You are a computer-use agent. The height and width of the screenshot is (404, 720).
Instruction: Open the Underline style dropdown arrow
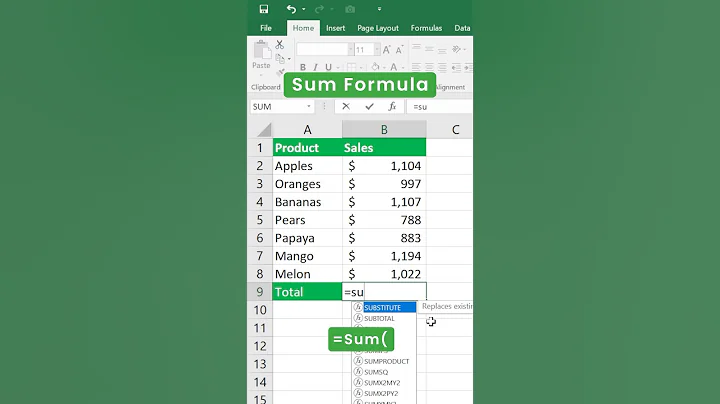coord(338,67)
